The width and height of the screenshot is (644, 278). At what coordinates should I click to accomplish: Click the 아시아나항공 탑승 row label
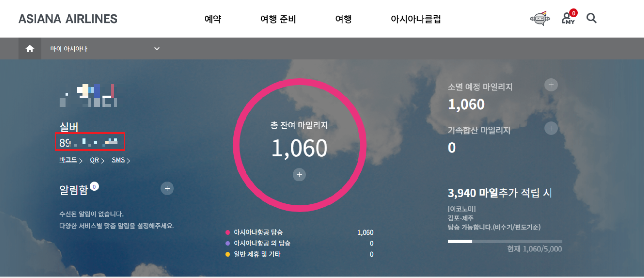coord(258,232)
